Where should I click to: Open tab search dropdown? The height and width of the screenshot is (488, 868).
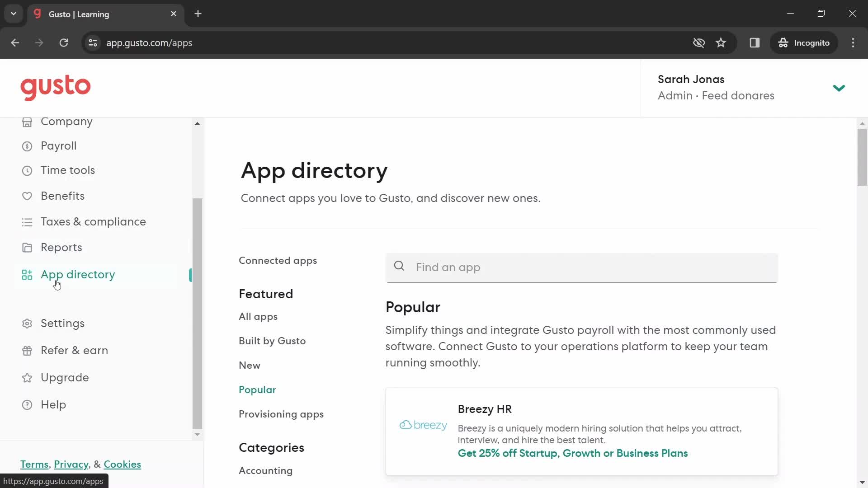tap(14, 14)
